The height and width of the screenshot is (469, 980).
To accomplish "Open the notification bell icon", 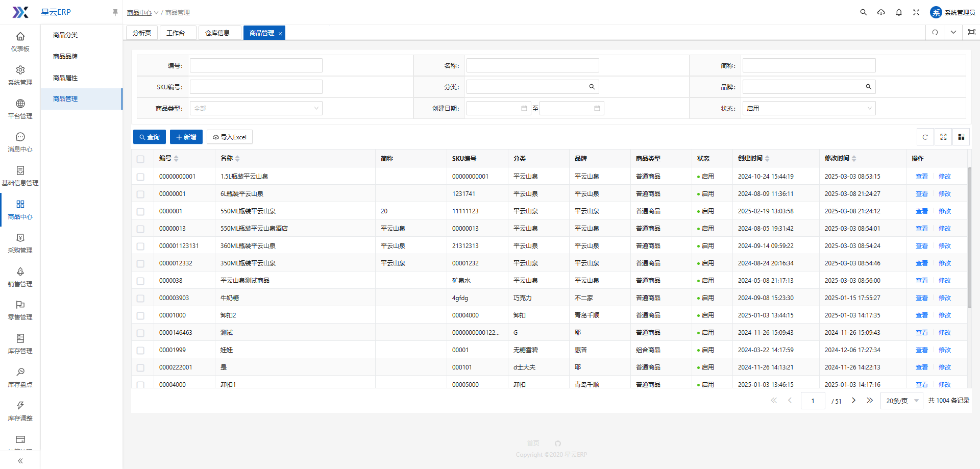I will coord(899,12).
